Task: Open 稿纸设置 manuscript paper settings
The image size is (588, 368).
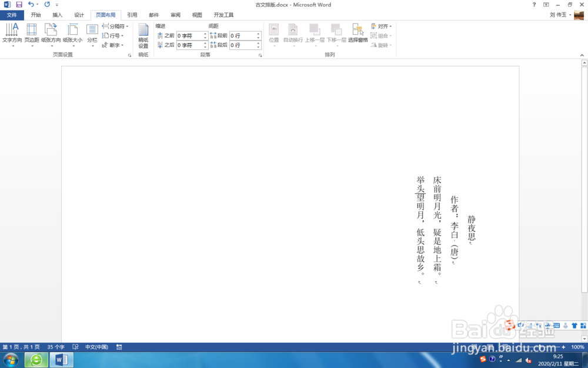Action: [x=143, y=36]
